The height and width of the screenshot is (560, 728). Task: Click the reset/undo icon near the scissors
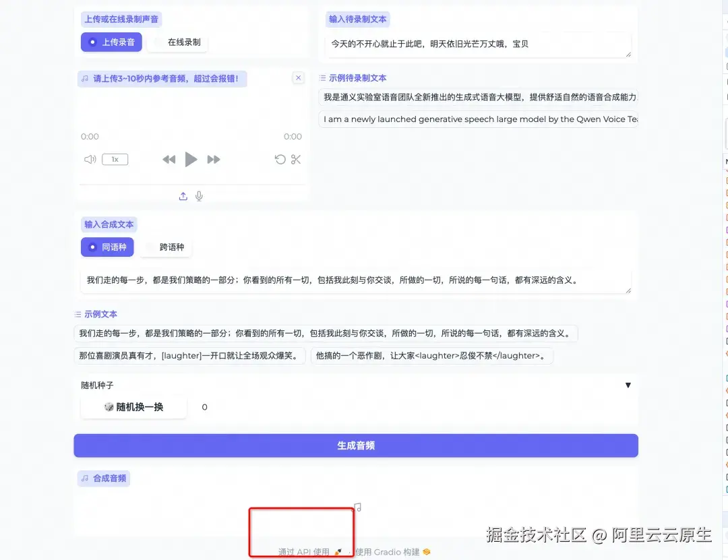coord(280,160)
